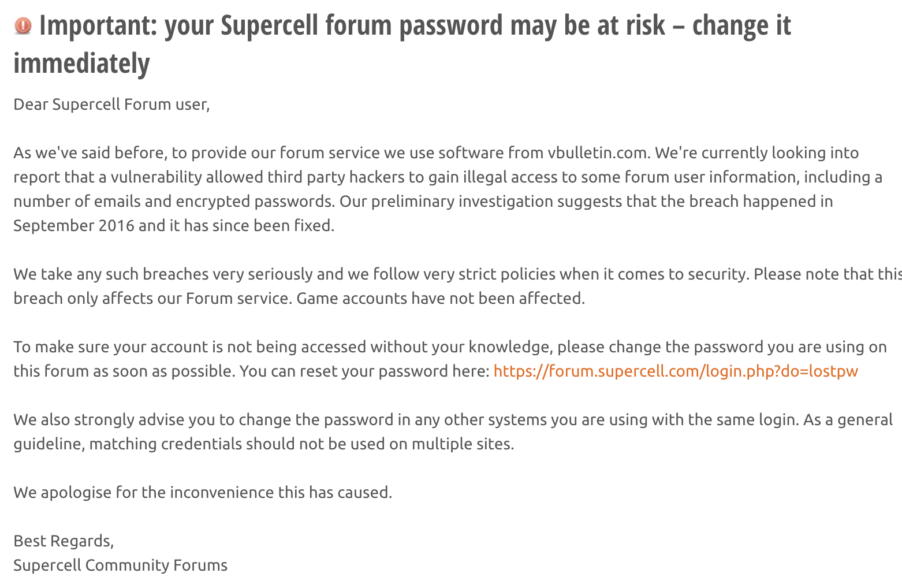Click 'You can reset your password here:' text
902x588 pixels.
(364, 371)
